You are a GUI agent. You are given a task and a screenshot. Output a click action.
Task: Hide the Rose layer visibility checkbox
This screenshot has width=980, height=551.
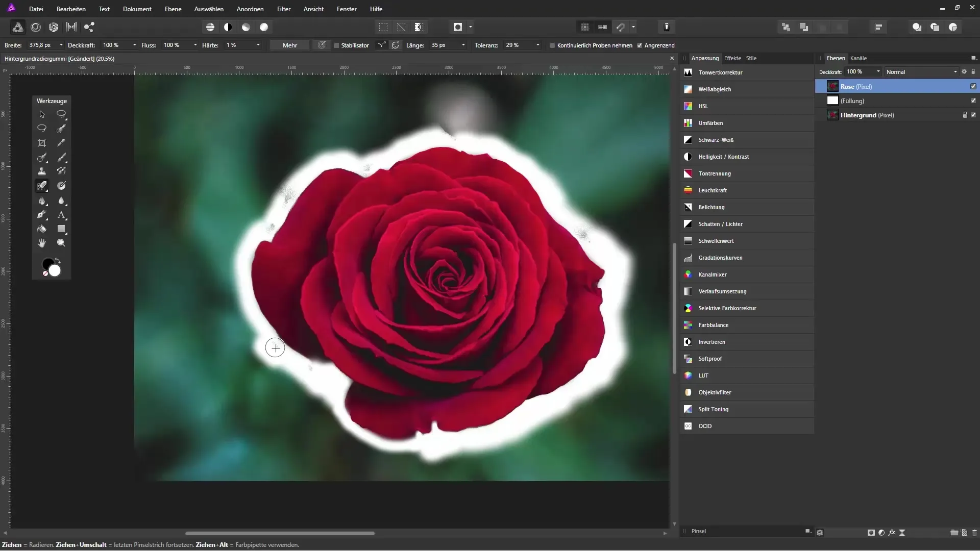[x=973, y=87]
